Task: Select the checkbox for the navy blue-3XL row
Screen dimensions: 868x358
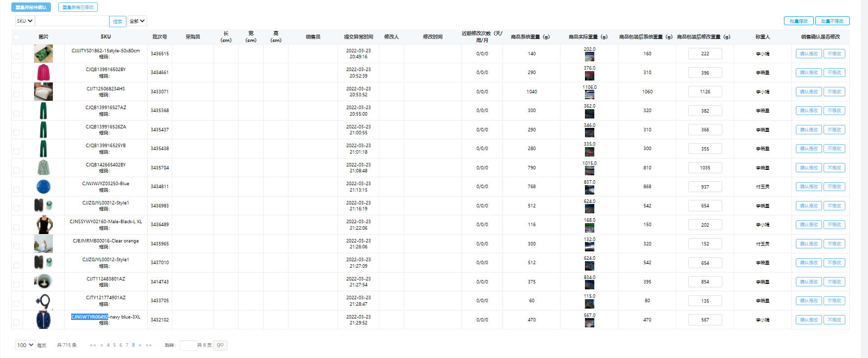Action: click(x=17, y=322)
